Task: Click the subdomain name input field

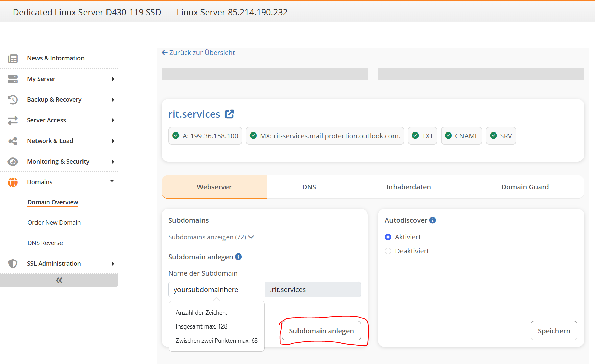Action: click(216, 290)
